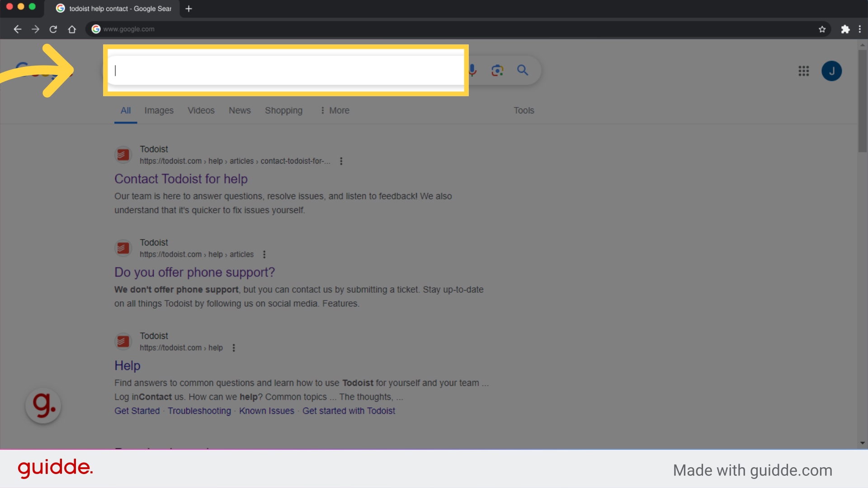
Task: Switch to the News tab
Action: tap(240, 110)
